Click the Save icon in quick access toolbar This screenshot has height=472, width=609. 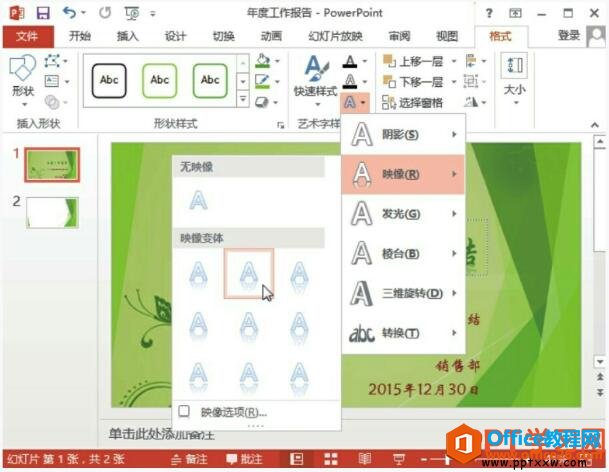point(43,13)
